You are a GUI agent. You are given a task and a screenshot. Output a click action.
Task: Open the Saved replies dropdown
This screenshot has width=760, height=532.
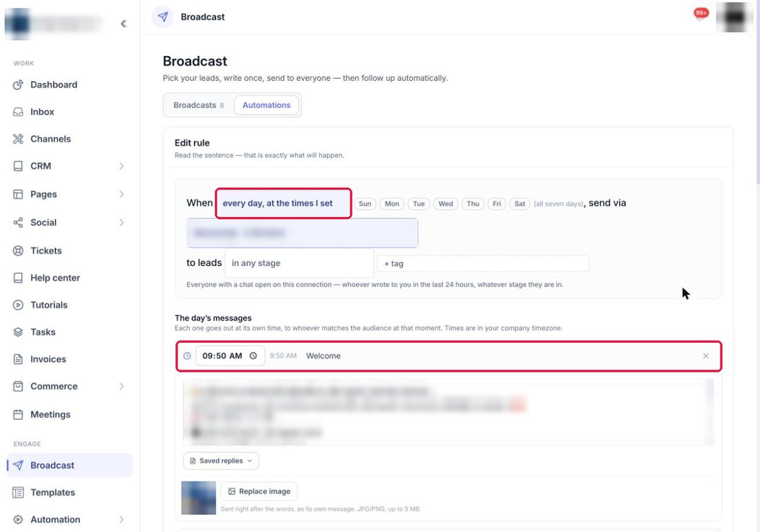click(221, 461)
